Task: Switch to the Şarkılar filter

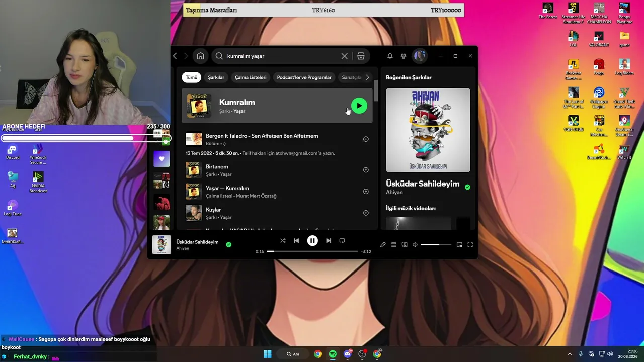Action: [216, 77]
